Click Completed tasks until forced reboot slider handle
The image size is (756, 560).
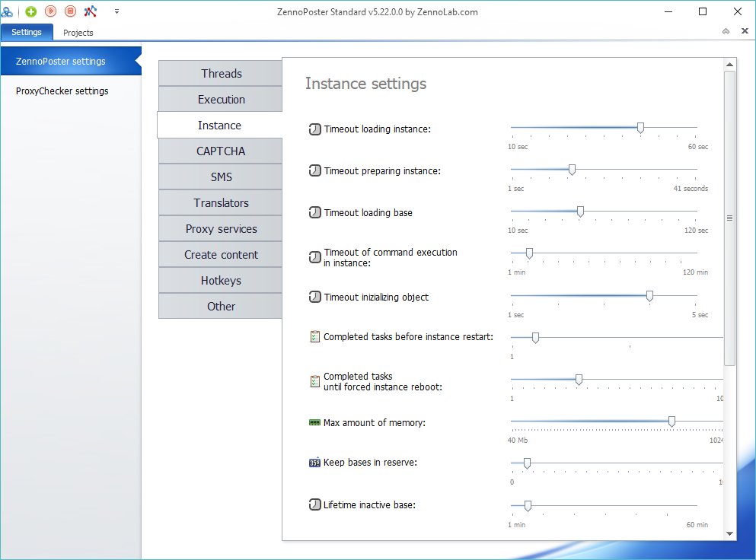point(579,380)
